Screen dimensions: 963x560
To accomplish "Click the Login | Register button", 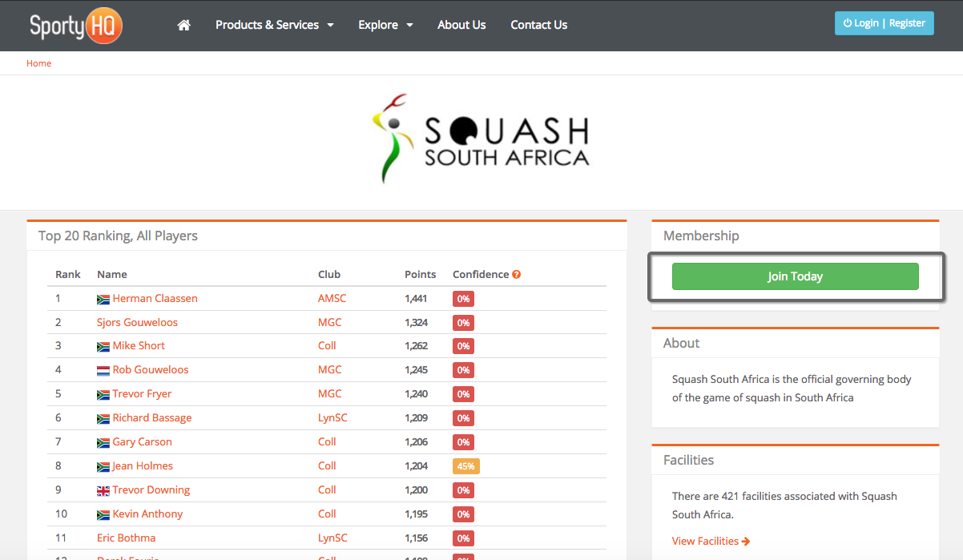I will pos(884,23).
